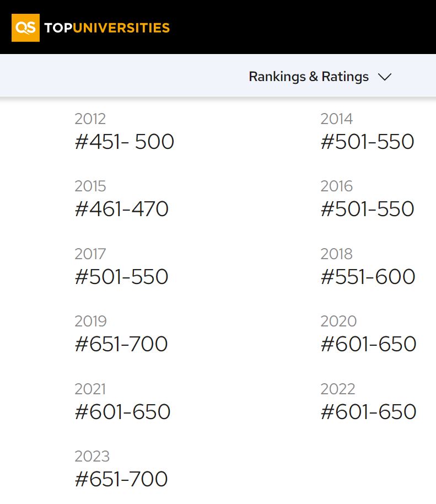Select the 2018 ranking #551-600
This screenshot has width=436, height=504.
pyautogui.click(x=368, y=276)
